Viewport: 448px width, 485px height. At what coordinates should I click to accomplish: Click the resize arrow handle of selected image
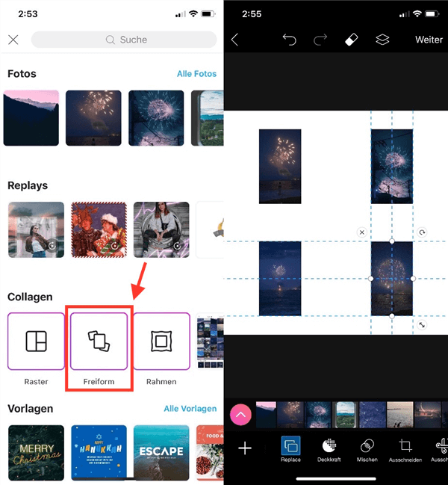[422, 325]
